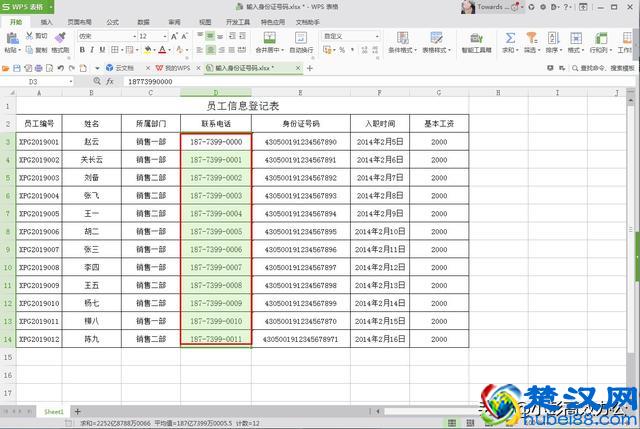
Task: Open the number format (自定义) dropdown
Action: (377, 36)
